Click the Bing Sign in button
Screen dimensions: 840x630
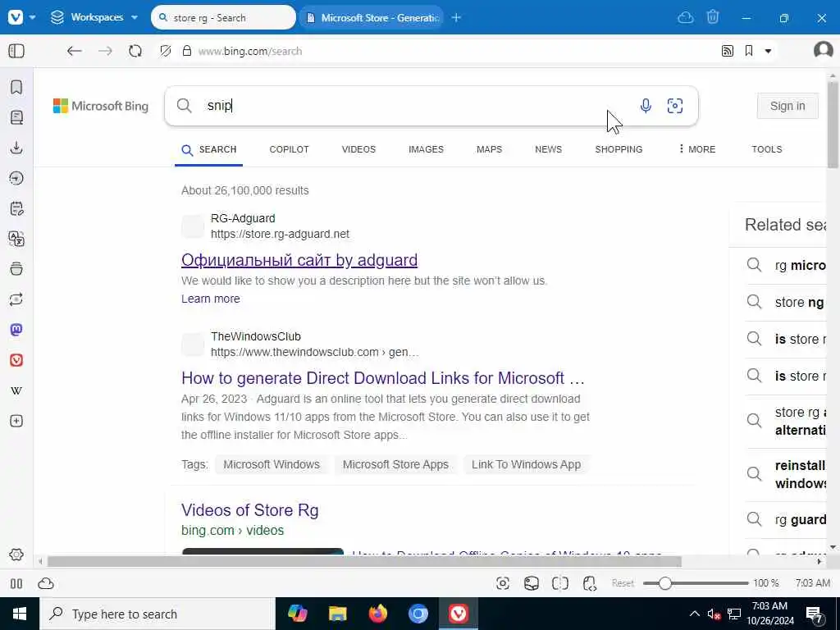[787, 106]
